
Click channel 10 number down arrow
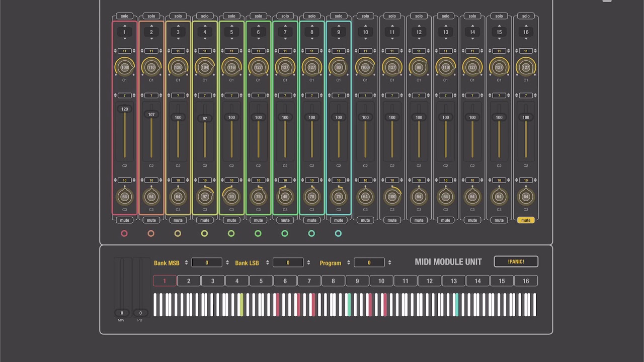[365, 39]
